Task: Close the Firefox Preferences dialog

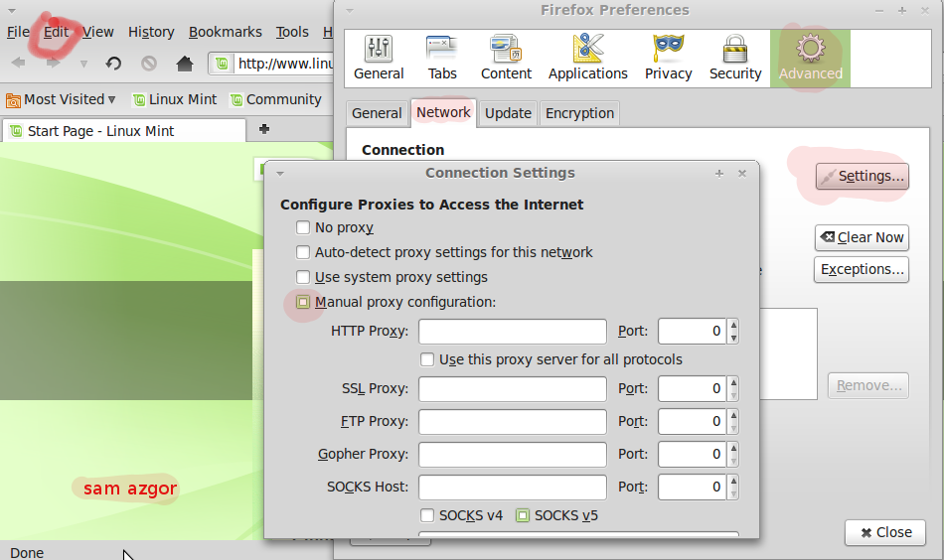Action: pos(885,532)
